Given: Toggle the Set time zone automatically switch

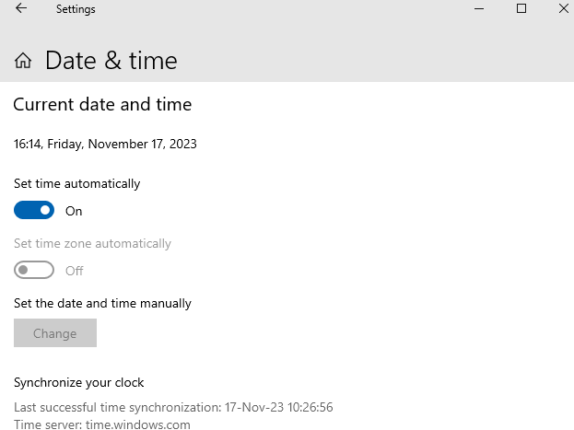Looking at the screenshot, I should (x=34, y=270).
